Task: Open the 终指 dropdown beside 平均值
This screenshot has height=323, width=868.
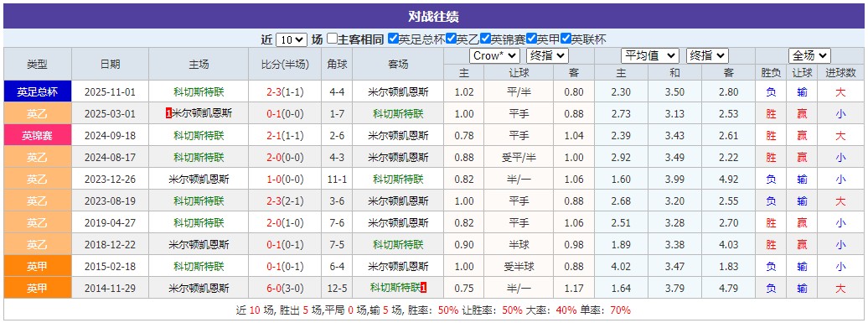Action: tap(707, 55)
